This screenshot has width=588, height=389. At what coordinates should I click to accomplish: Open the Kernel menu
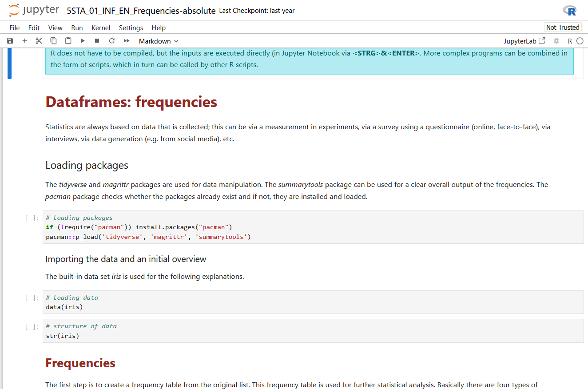tap(101, 28)
